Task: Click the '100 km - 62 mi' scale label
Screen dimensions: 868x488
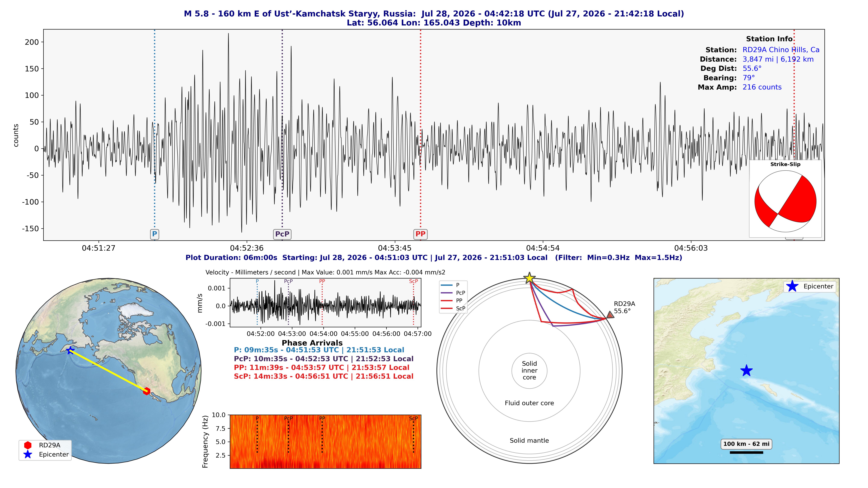Action: 746,444
